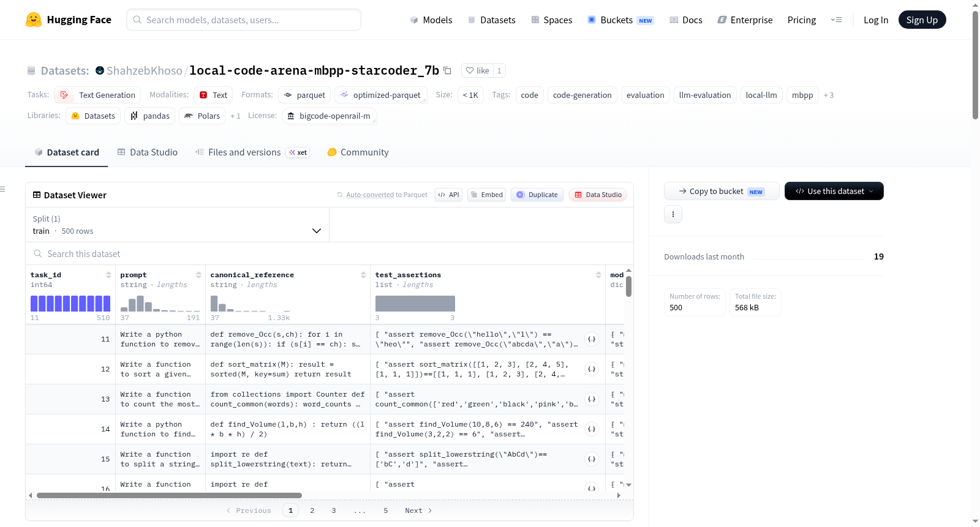Image resolution: width=980 pixels, height=527 pixels.
Task: Click the table vertical scrollbar thumb
Action: click(628, 286)
